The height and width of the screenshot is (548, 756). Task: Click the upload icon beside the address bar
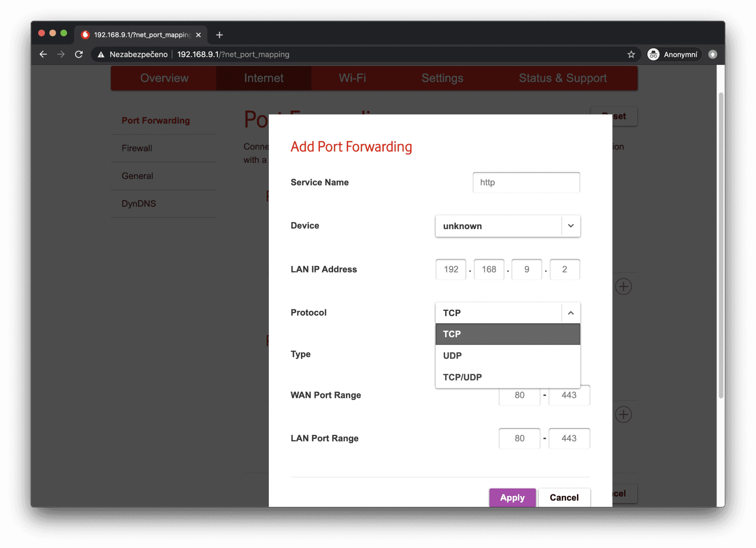[713, 54]
